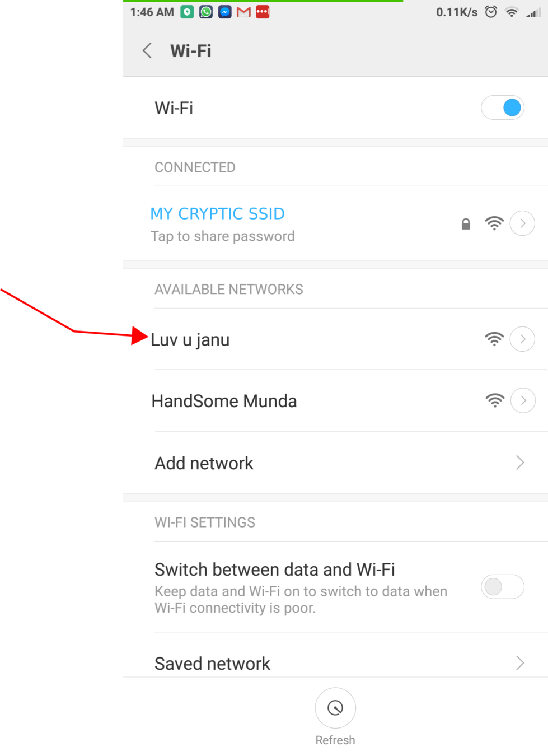This screenshot has width=548, height=756.
Task: Tap the lock icon next to MY CRYPTIC SSID
Action: 466,224
